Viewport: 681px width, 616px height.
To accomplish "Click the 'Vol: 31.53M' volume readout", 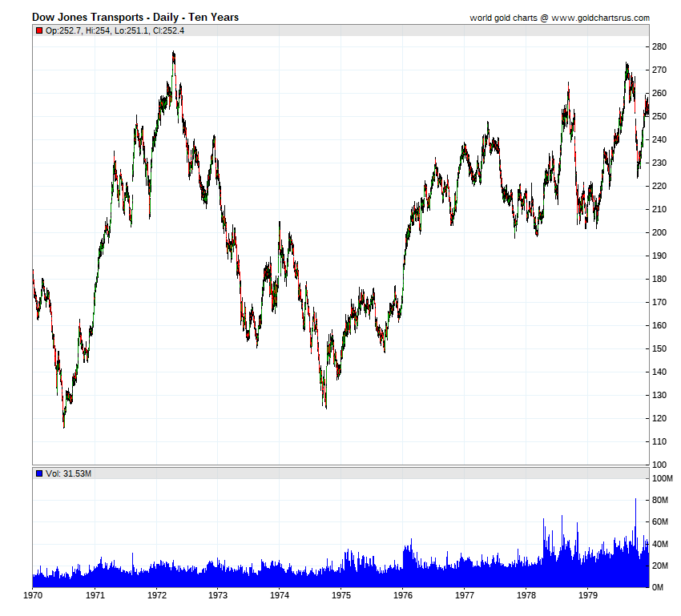I will click(68, 473).
